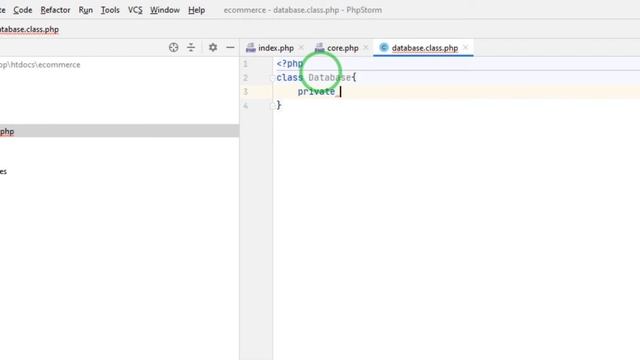Viewport: 640px width, 360px height.
Task: Click the collapse all icon in project panel
Action: tap(191, 47)
